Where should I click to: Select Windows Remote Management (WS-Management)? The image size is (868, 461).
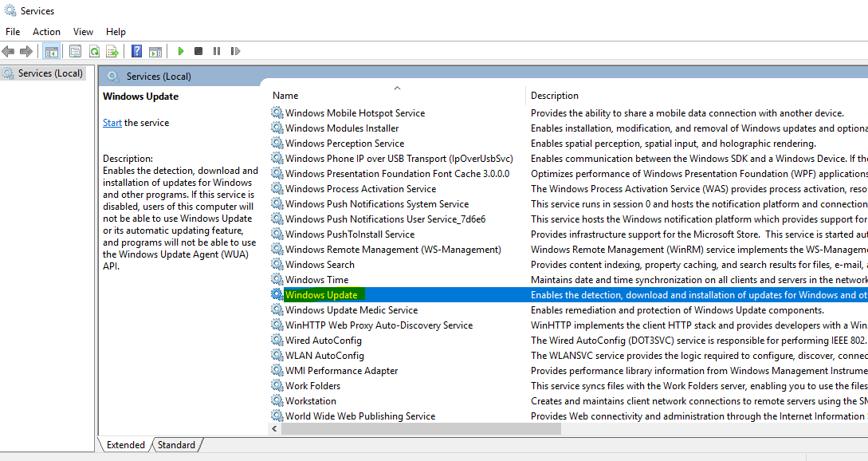coord(393,250)
